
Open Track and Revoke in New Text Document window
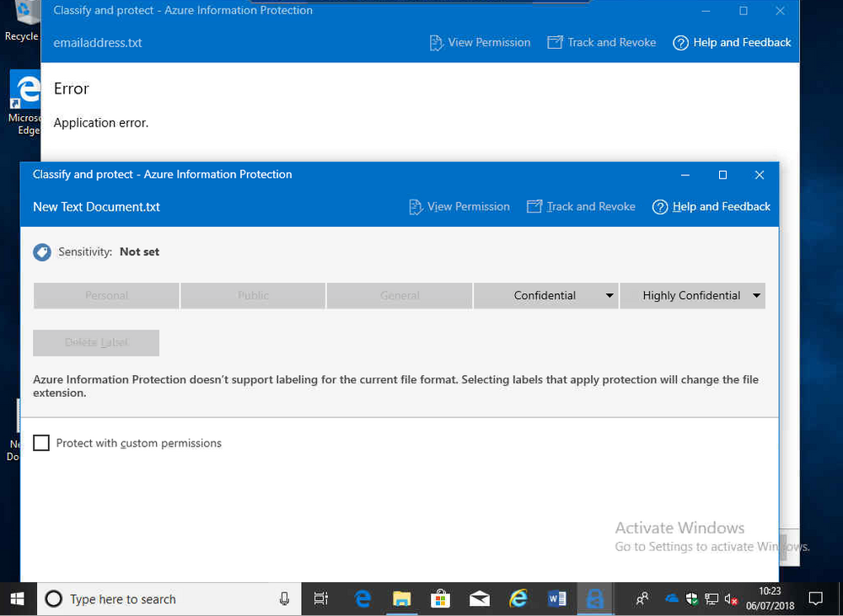(581, 207)
